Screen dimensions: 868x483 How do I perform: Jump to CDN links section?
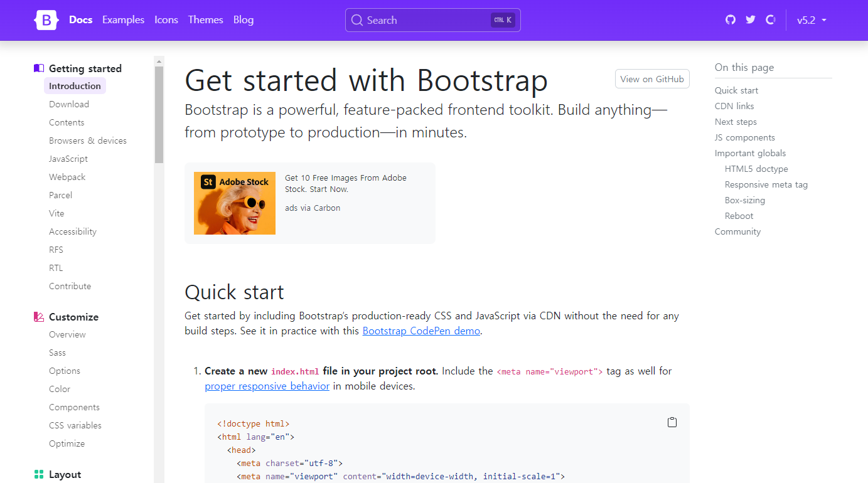pos(734,106)
